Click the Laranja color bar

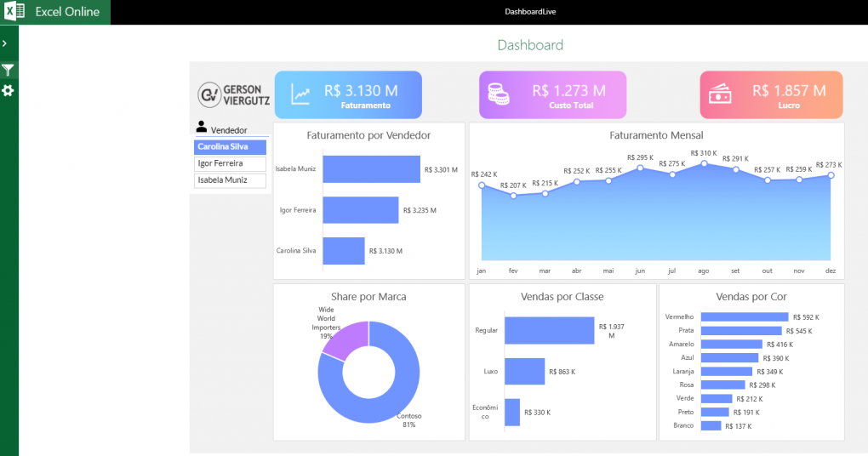[x=727, y=371]
